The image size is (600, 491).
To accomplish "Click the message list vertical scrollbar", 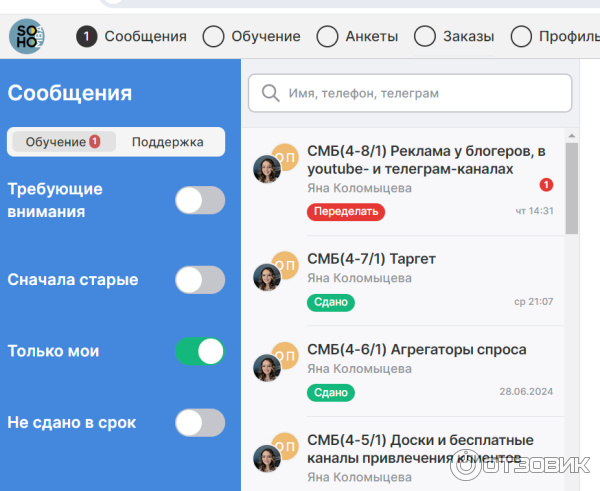I will [x=572, y=190].
